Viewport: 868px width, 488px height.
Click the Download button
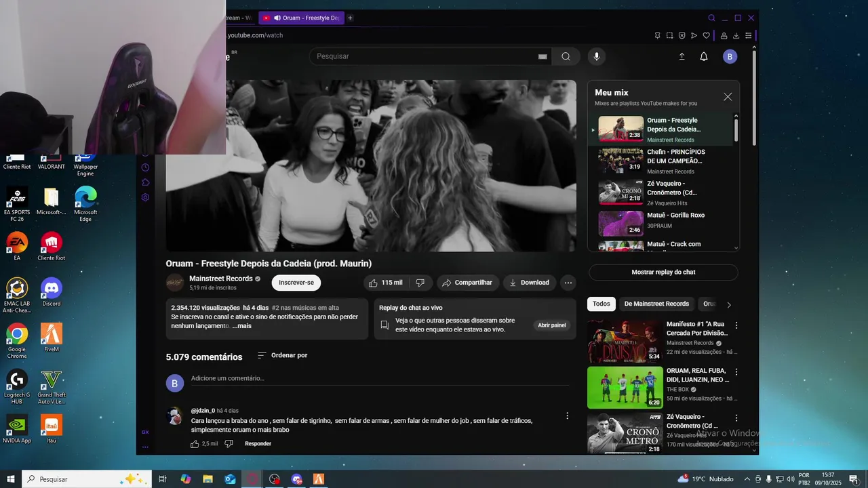530,283
